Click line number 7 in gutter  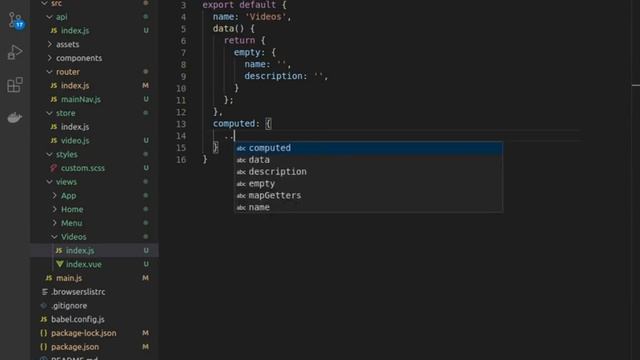click(x=183, y=52)
